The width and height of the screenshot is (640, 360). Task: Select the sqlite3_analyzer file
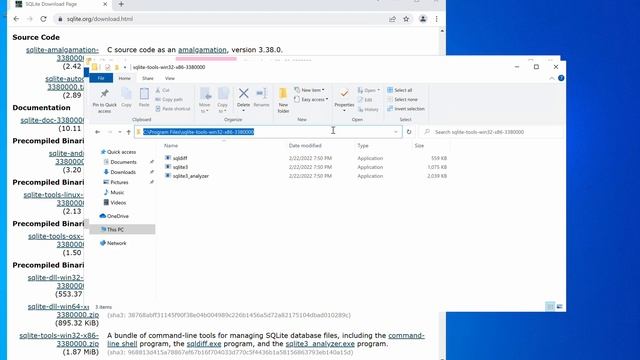point(190,176)
